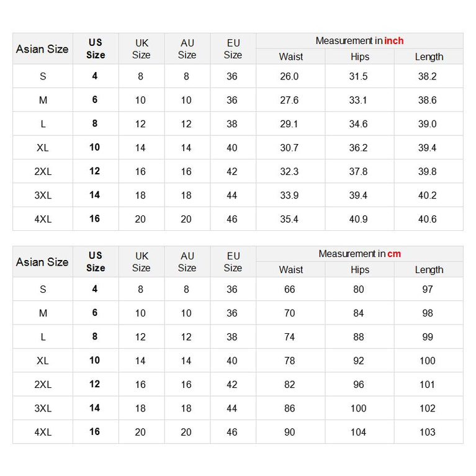Click the 'Measurement in cm' header
Viewport: 476px width, 476px height.
359,254
